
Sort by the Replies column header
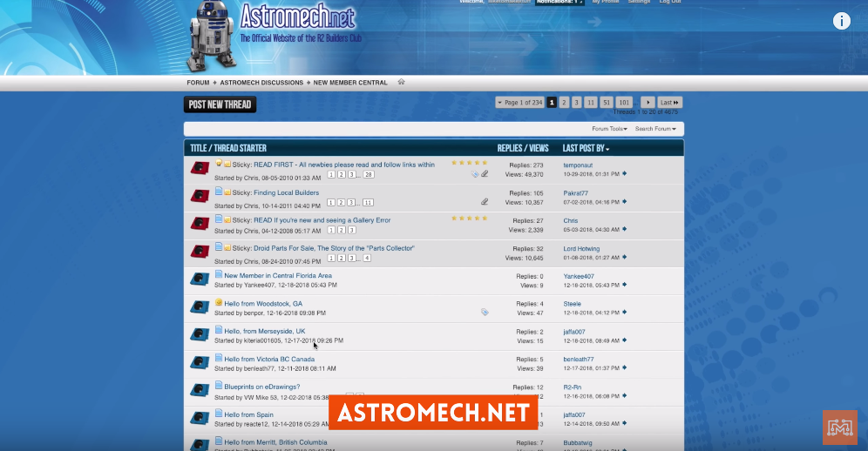pyautogui.click(x=509, y=148)
